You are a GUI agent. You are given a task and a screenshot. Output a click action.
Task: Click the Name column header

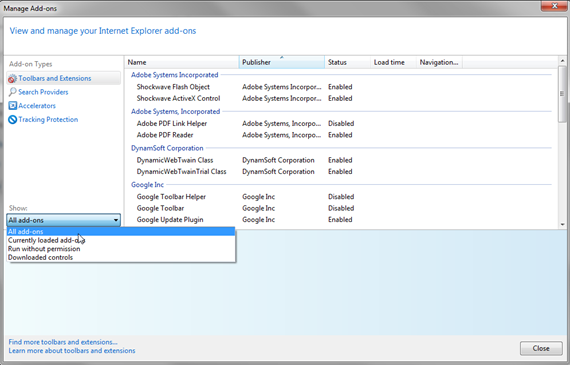pos(182,62)
